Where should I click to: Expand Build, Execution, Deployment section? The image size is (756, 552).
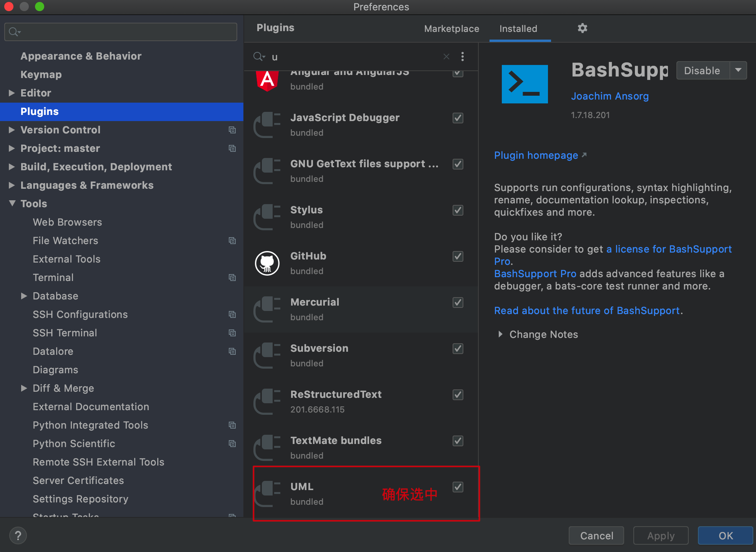12,167
